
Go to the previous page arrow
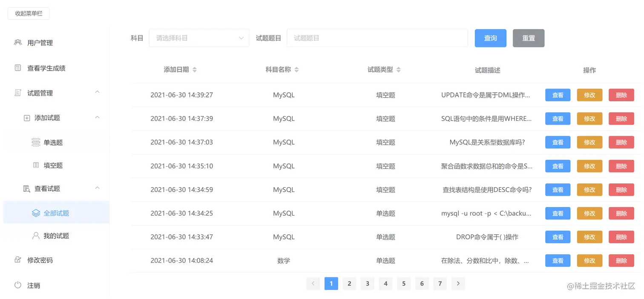[313, 283]
